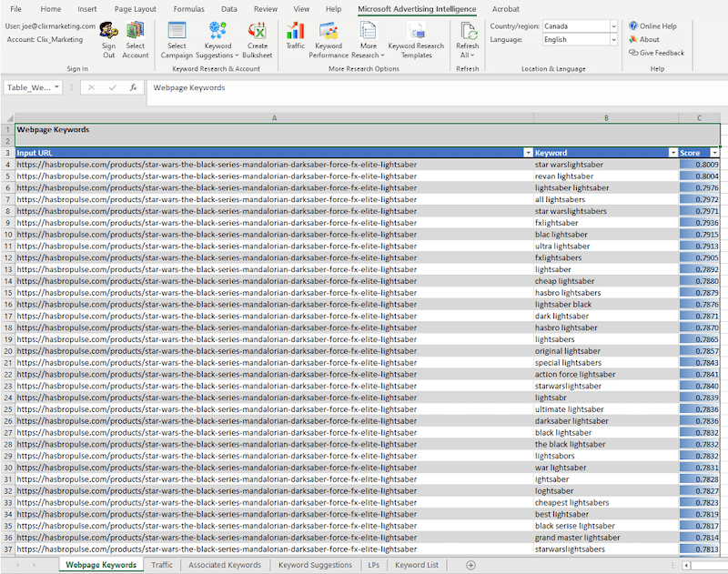Select the 'action force lightsaber' cell

[606, 375]
